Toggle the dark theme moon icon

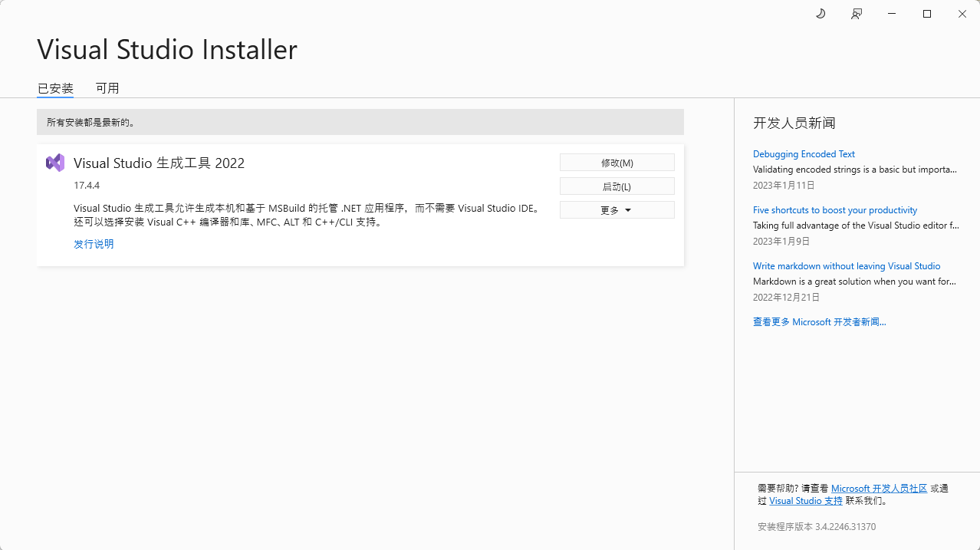pos(821,14)
